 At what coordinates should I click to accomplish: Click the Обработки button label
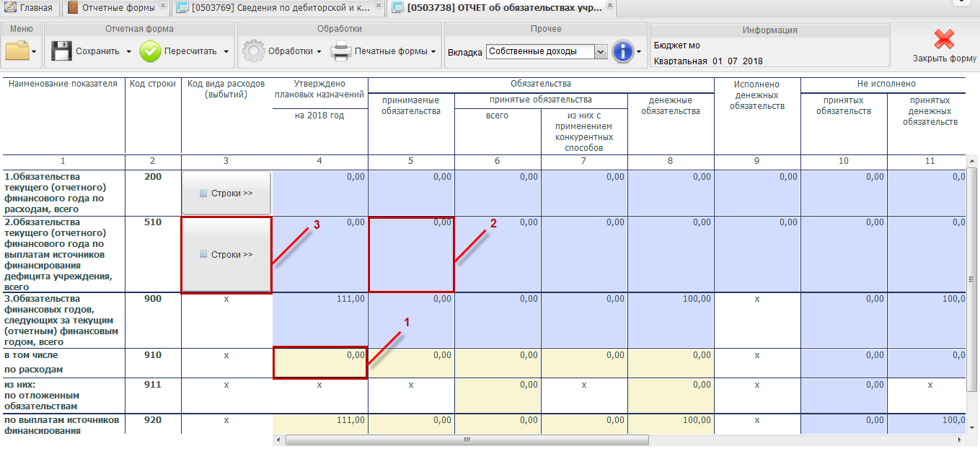[290, 52]
